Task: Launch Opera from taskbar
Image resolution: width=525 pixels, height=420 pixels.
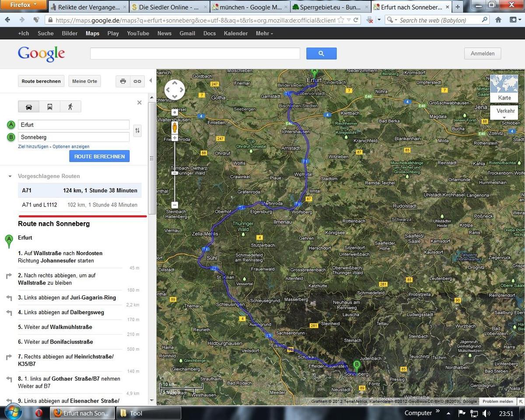Action: (39, 413)
